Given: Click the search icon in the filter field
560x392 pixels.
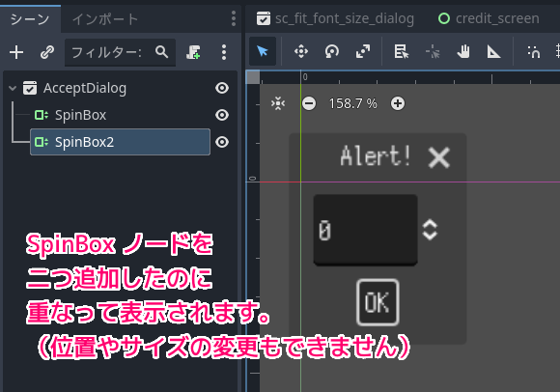Looking at the screenshot, I should tap(162, 52).
